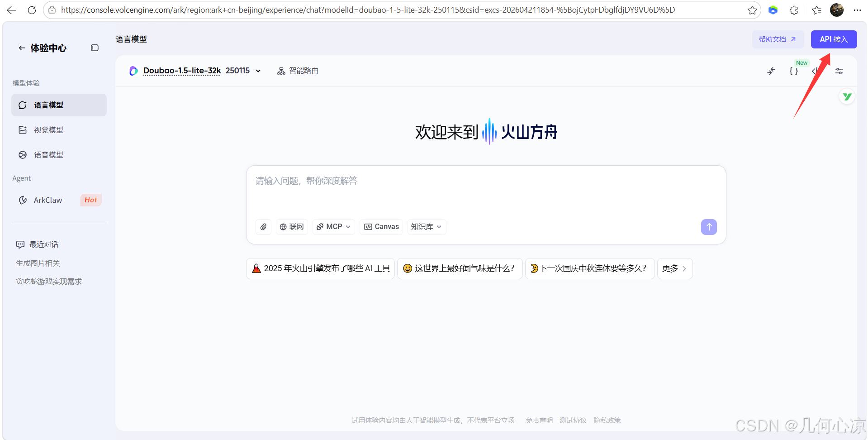Open 视觉模型 in the sidebar
This screenshot has height=440, width=868.
pos(59,130)
